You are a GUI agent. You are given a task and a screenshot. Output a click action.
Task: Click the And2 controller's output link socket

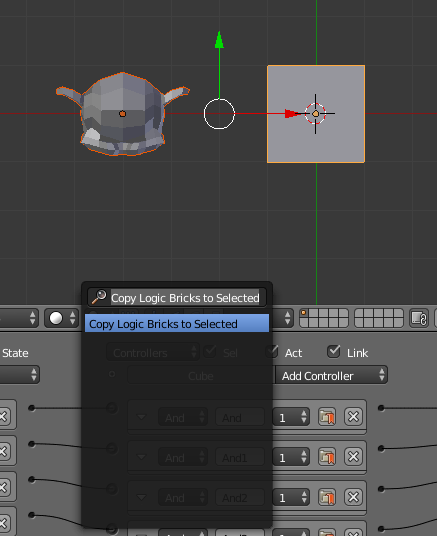click(381, 489)
